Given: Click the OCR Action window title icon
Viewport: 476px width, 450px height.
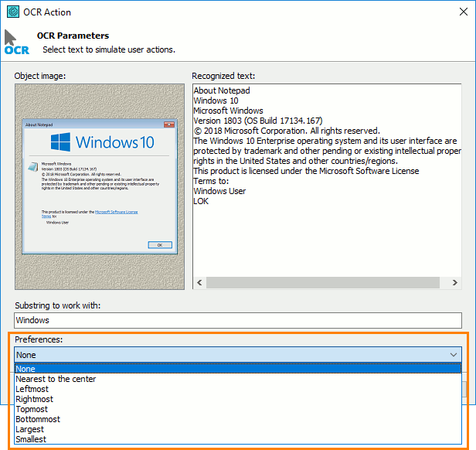Looking at the screenshot, I should (13, 12).
